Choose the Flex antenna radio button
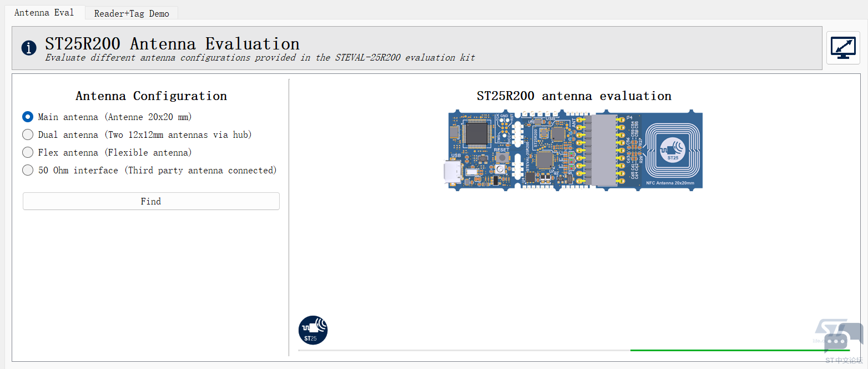 click(28, 152)
